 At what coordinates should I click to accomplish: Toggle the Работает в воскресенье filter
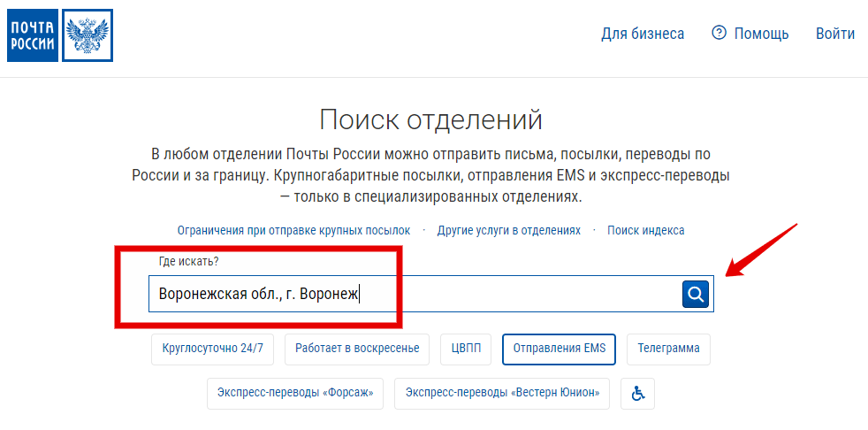357,349
